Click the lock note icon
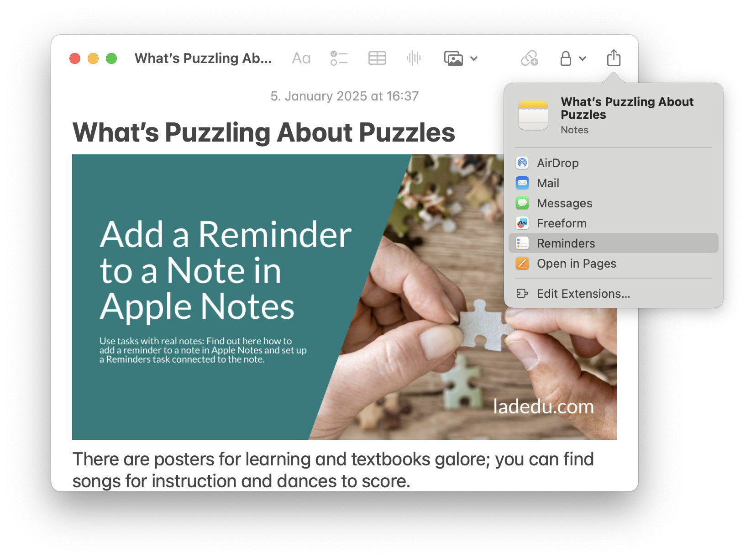This screenshot has height=559, width=756. pos(566,58)
